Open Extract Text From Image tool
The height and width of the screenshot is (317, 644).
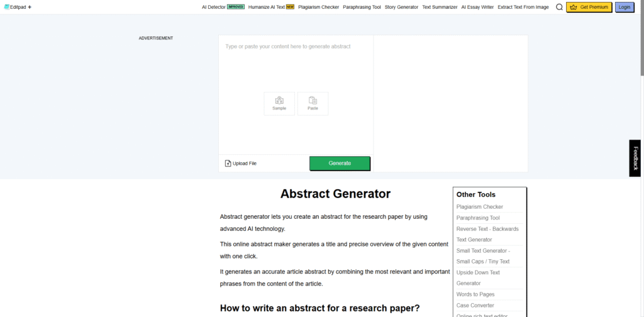click(x=523, y=7)
